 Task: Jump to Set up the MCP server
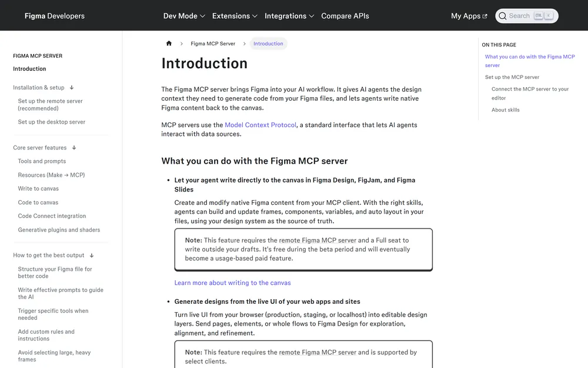pyautogui.click(x=512, y=77)
